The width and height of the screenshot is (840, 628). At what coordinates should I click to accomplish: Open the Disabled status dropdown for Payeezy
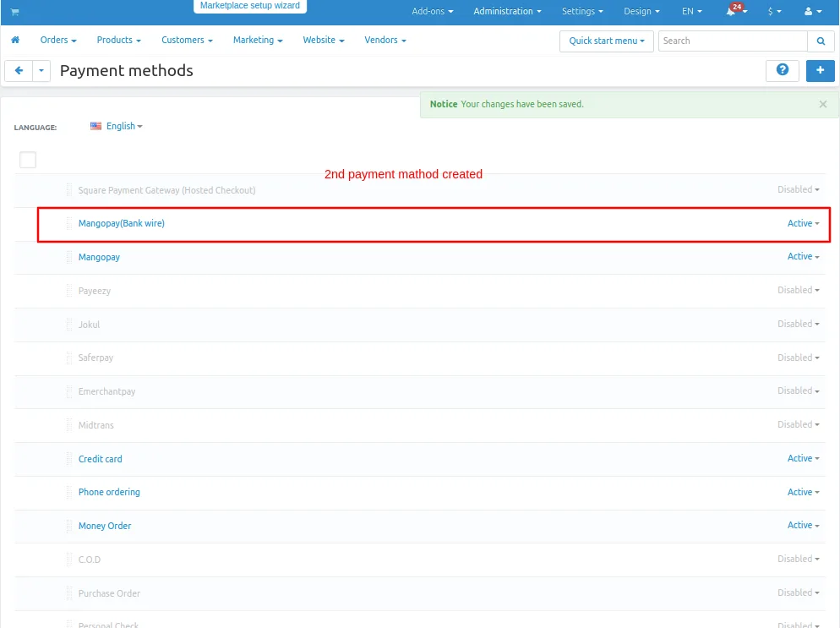(x=799, y=290)
